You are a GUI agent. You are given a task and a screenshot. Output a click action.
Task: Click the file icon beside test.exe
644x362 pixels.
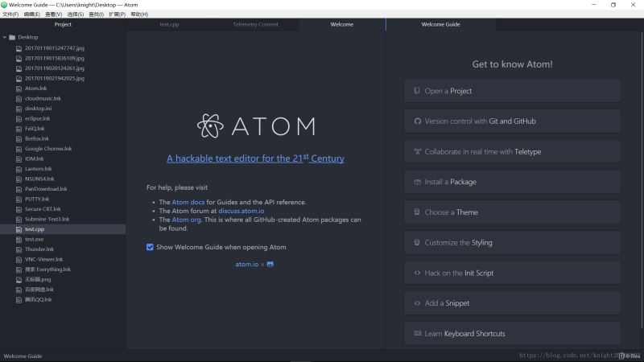[19, 240]
